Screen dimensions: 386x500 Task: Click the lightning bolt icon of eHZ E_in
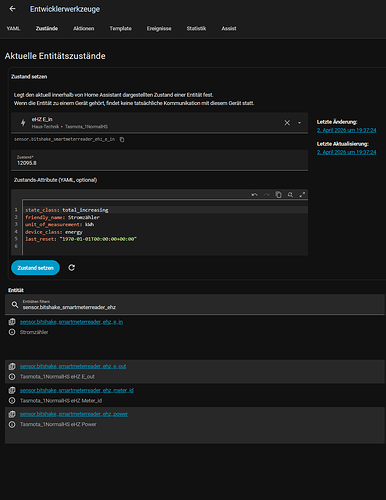[23, 123]
